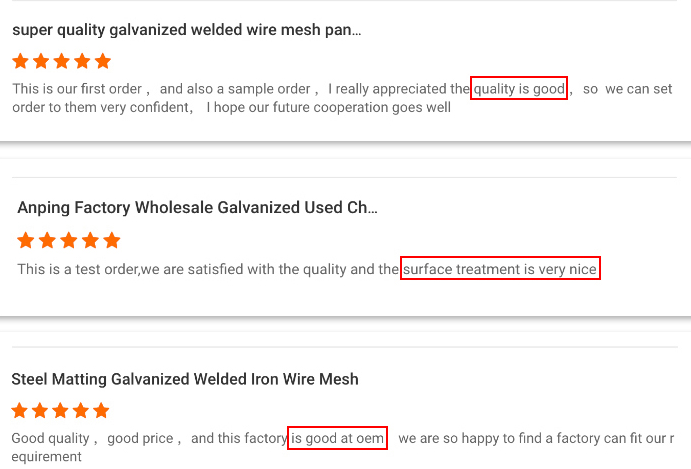Click second star of Steel Matting review
The height and width of the screenshot is (469, 691).
tap(41, 410)
